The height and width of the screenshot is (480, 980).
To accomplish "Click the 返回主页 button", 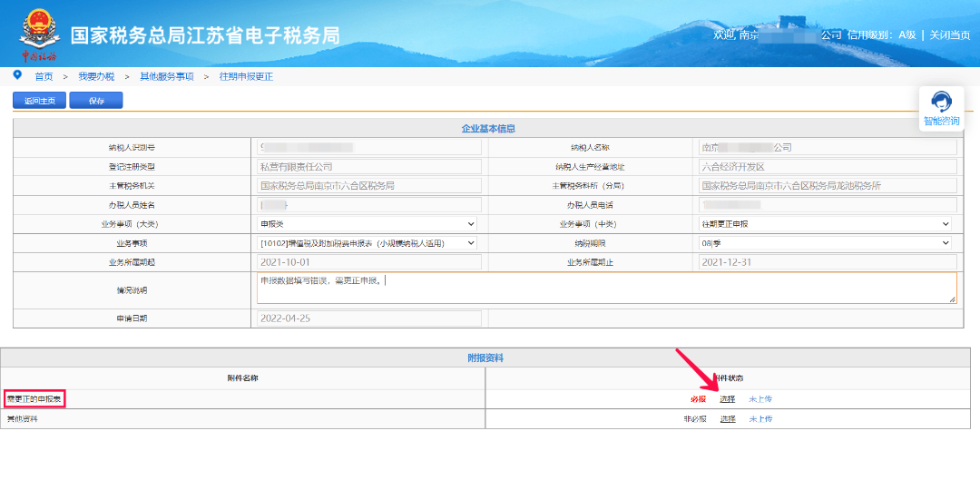I will pos(39,101).
